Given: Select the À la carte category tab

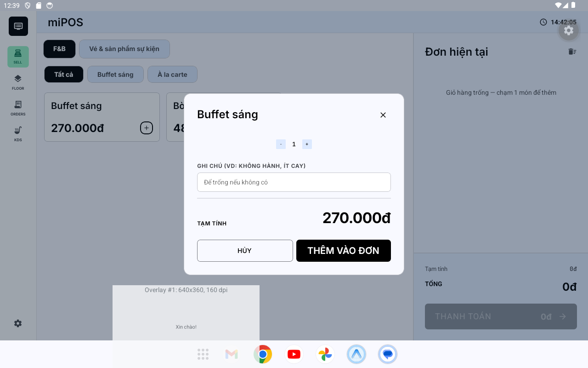Looking at the screenshot, I should [x=172, y=75].
